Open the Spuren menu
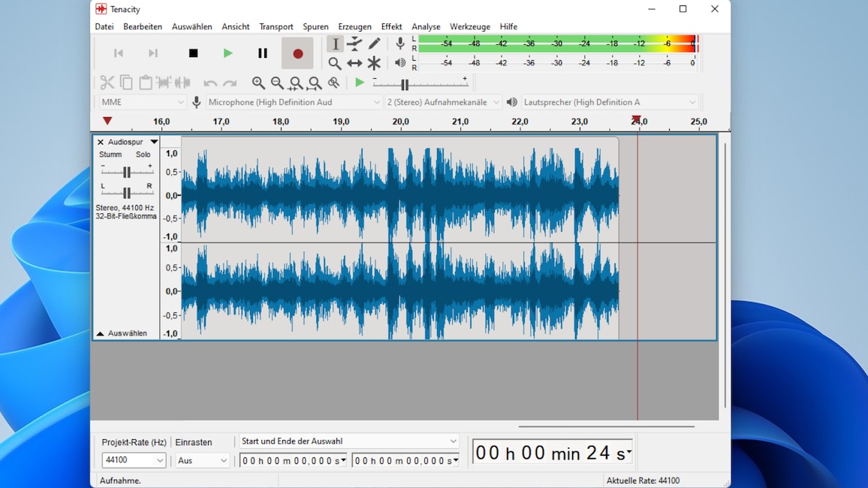This screenshot has width=868, height=488. [315, 26]
